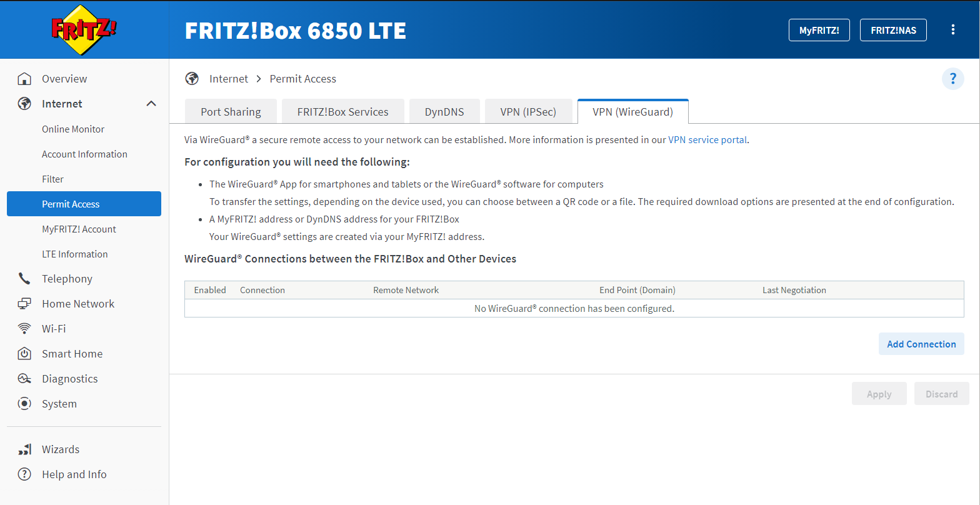This screenshot has width=980, height=505.
Task: Click the Wi-Fi signal icon
Action: (24, 329)
